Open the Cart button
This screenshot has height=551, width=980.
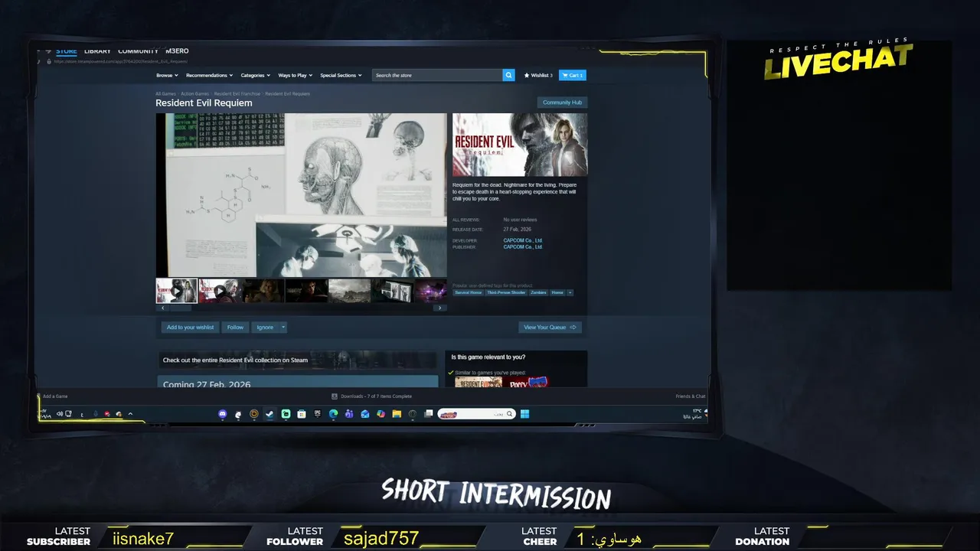573,75
